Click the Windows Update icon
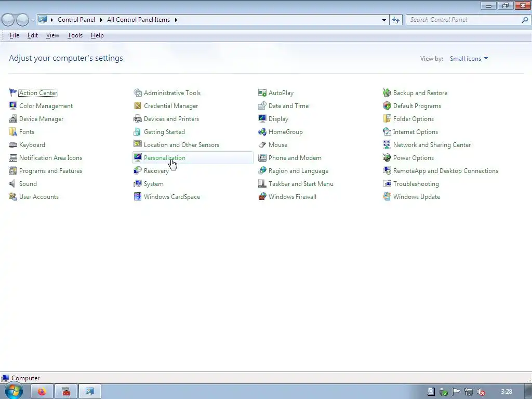The height and width of the screenshot is (399, 532). coord(387,197)
